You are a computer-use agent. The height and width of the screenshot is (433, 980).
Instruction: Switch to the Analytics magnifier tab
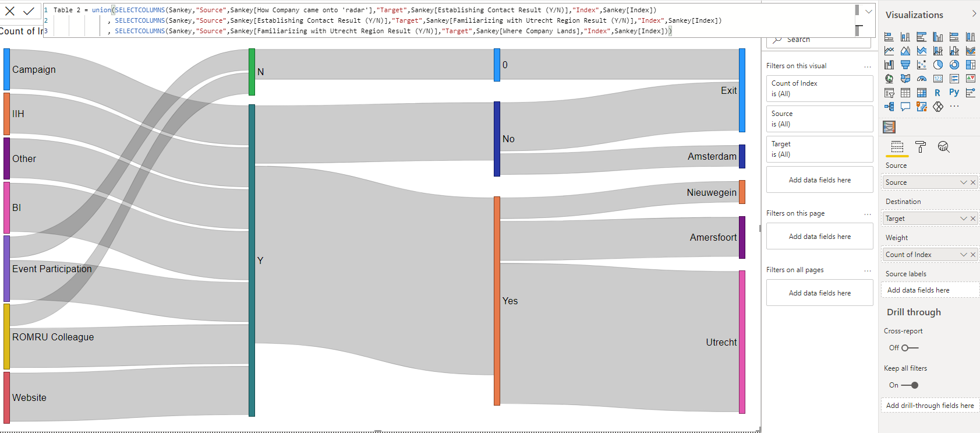click(944, 147)
